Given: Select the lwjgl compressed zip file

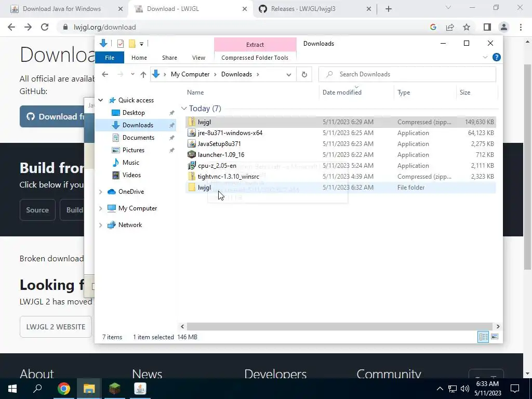Looking at the screenshot, I should pyautogui.click(x=341, y=122).
